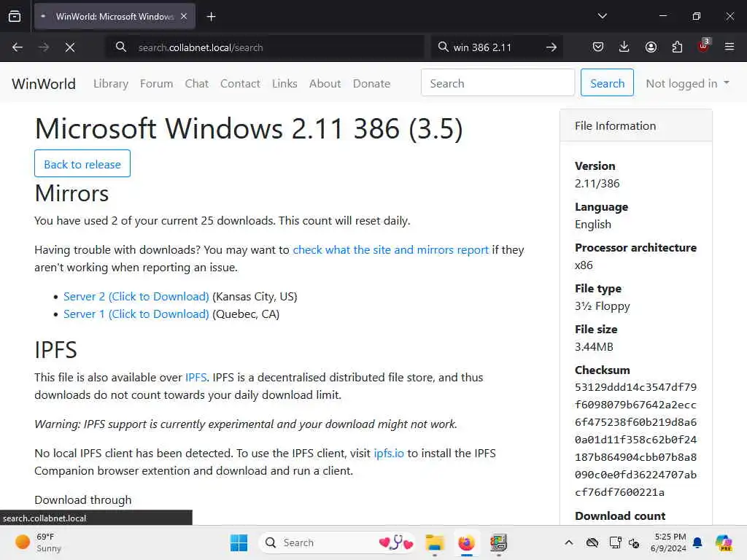The image size is (747, 560).
Task: Expand the list all tabs chevron
Action: (602, 16)
